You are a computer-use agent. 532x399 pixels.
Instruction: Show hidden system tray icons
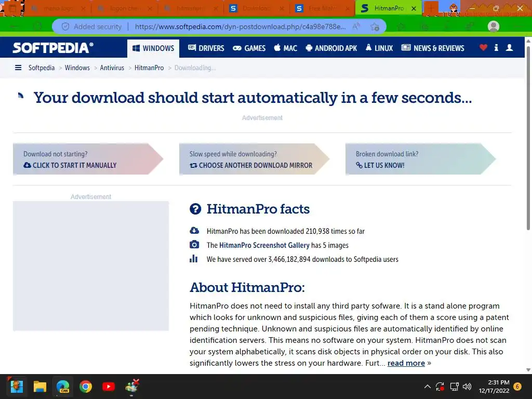428,387
